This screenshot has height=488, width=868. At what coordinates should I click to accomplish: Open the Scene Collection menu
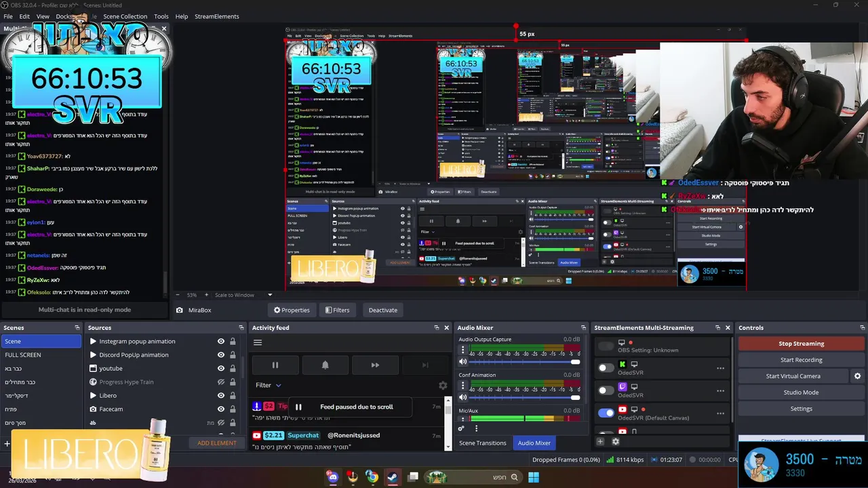click(x=125, y=16)
